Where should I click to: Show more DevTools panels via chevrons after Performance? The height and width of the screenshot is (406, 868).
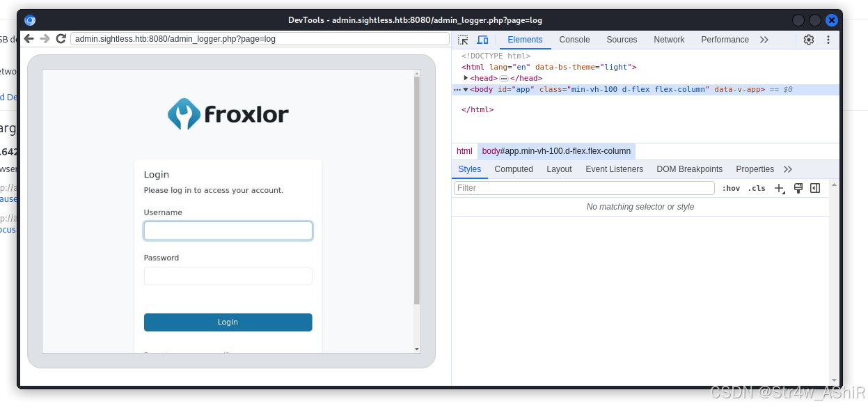[x=764, y=40]
